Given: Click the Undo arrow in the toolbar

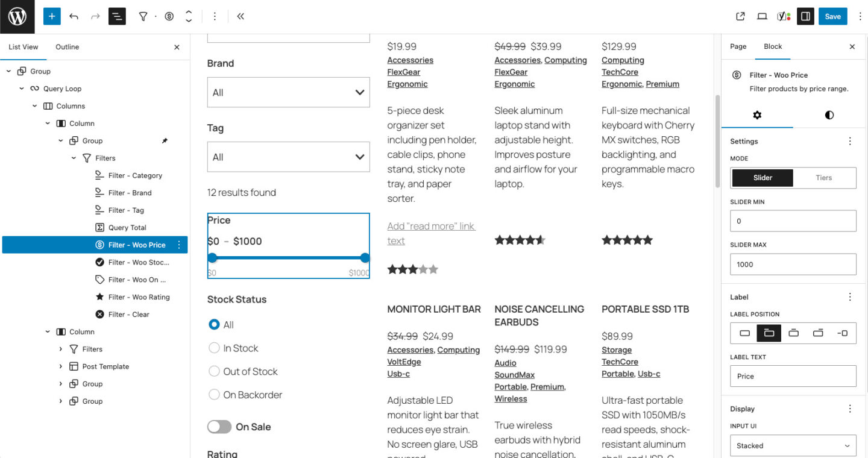Looking at the screenshot, I should coord(74,16).
